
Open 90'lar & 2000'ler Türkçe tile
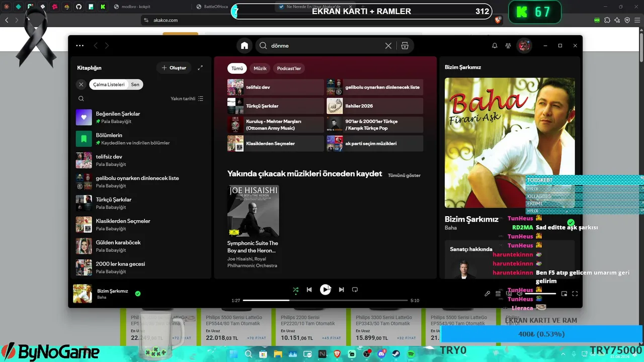coord(375,125)
